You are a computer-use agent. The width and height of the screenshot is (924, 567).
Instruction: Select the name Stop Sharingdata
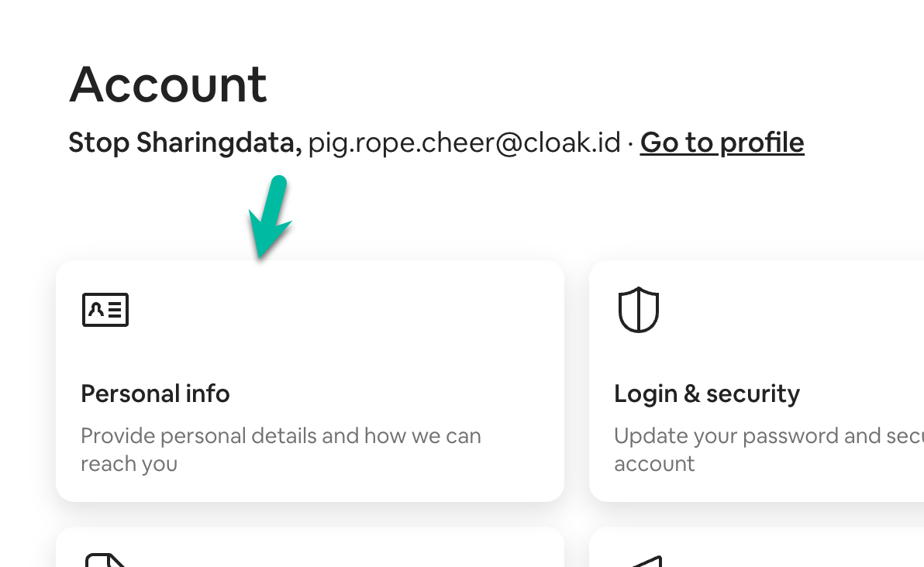click(x=182, y=143)
